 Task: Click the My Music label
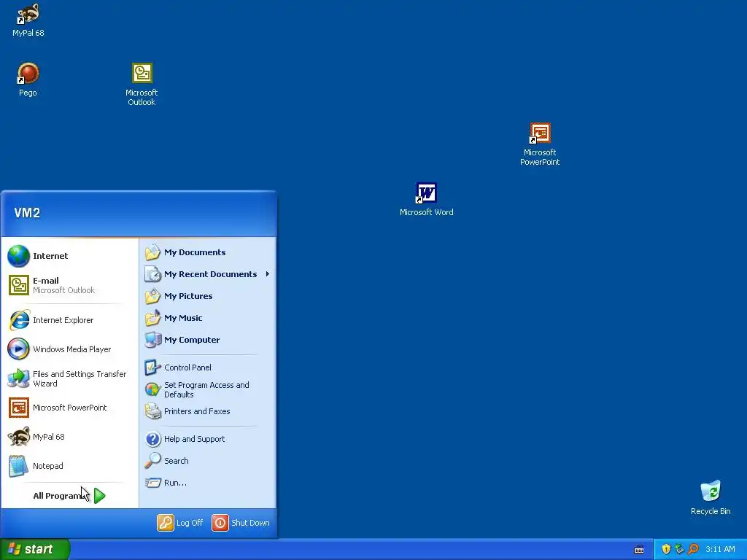coord(183,318)
